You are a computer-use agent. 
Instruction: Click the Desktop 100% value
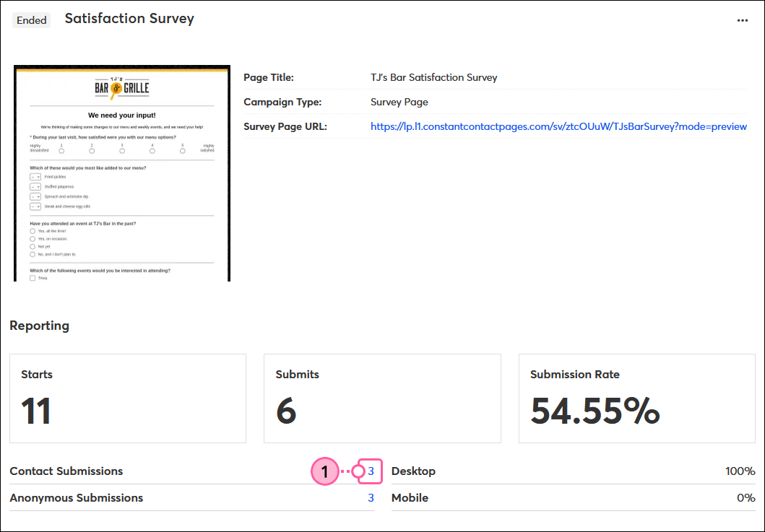(x=740, y=471)
